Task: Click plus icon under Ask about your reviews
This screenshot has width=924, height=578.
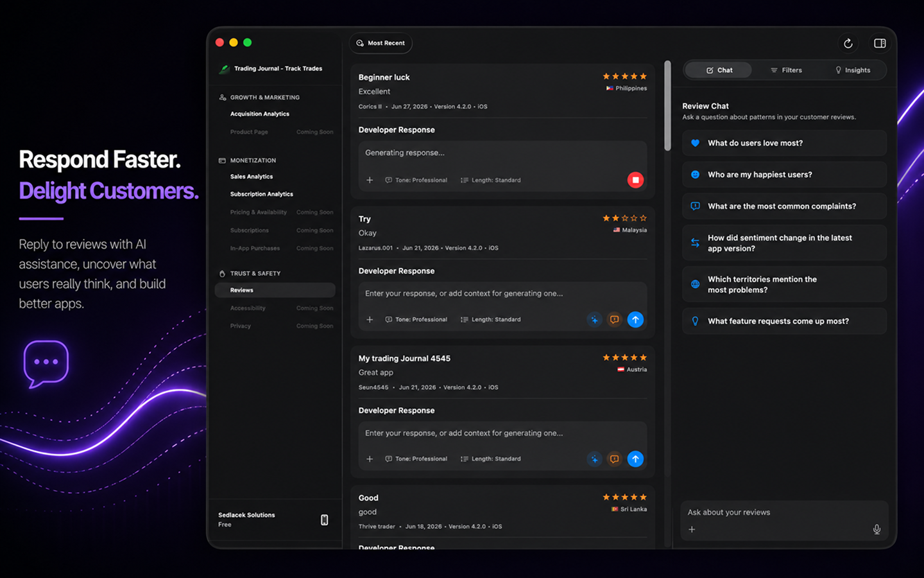Action: (692, 529)
